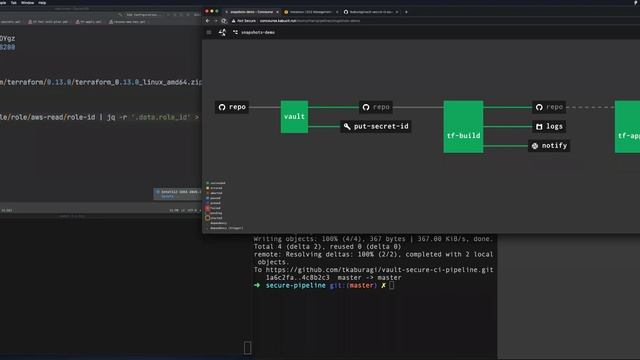Screen dimensions: 640x360
Task: Open the vault job box
Action: pos(294,117)
